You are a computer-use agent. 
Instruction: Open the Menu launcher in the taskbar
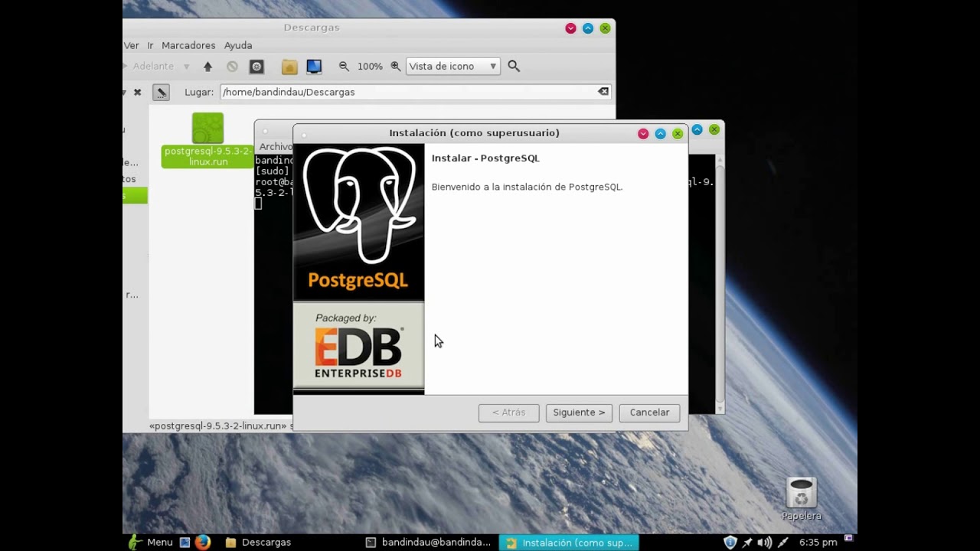(x=151, y=542)
